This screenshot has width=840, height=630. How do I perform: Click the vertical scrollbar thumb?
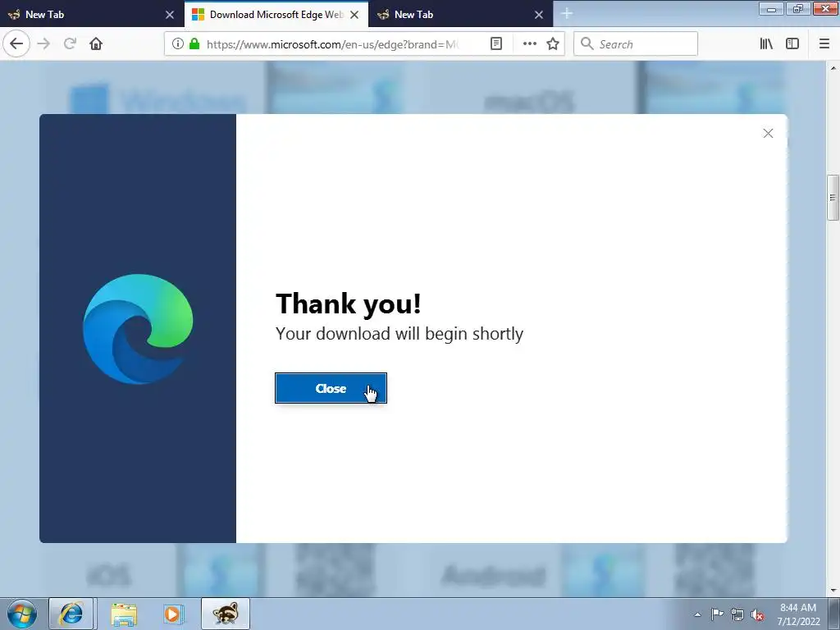click(833, 197)
